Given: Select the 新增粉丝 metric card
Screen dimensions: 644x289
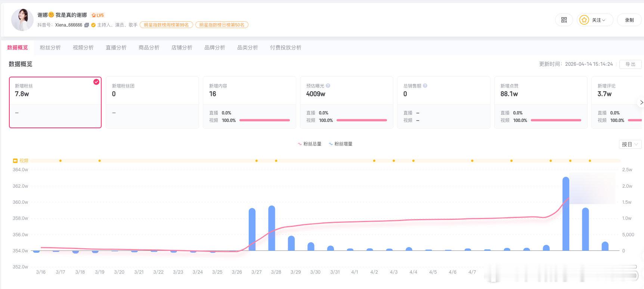Looking at the screenshot, I should [55, 102].
